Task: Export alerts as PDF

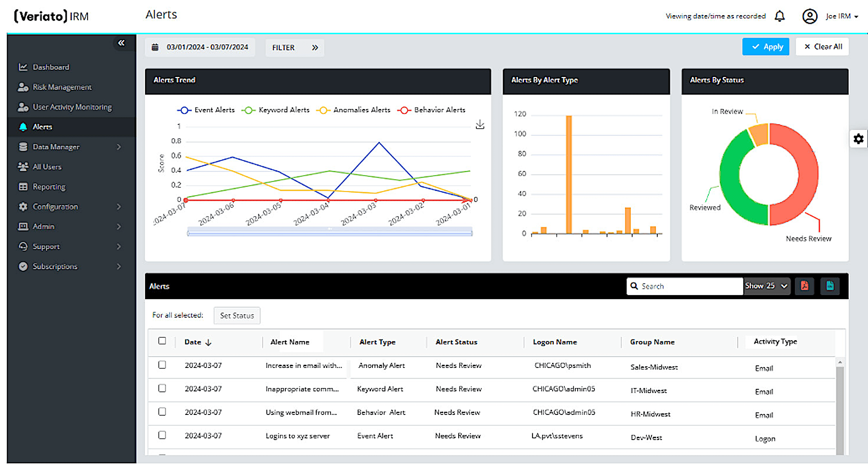Action: point(804,286)
